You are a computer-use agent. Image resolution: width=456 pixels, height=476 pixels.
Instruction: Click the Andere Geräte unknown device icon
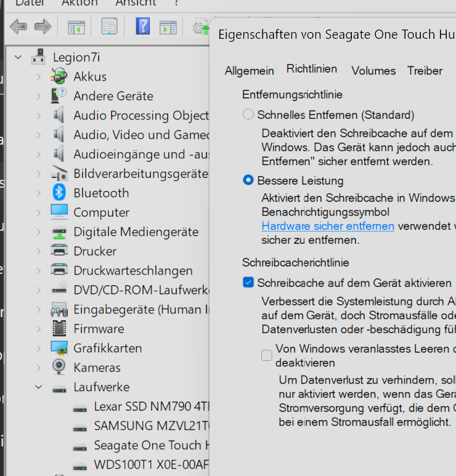pos(59,96)
